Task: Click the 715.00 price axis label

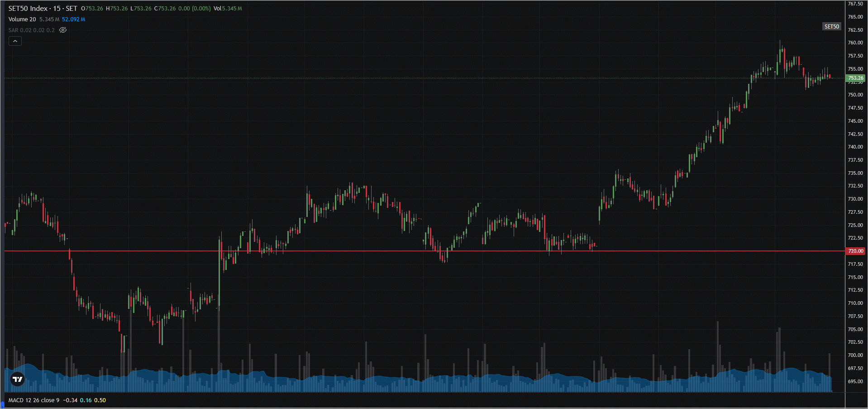Action: click(x=855, y=277)
